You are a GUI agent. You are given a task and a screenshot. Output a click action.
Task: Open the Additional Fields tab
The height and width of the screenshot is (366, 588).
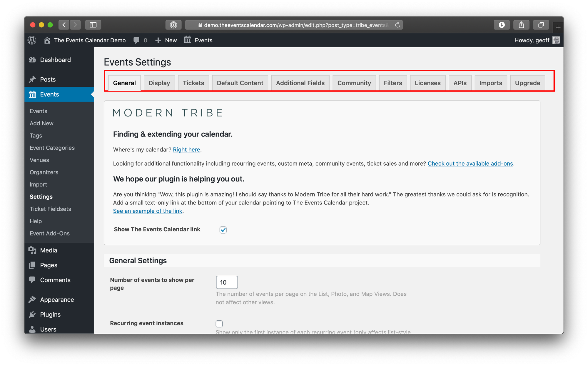tap(300, 83)
